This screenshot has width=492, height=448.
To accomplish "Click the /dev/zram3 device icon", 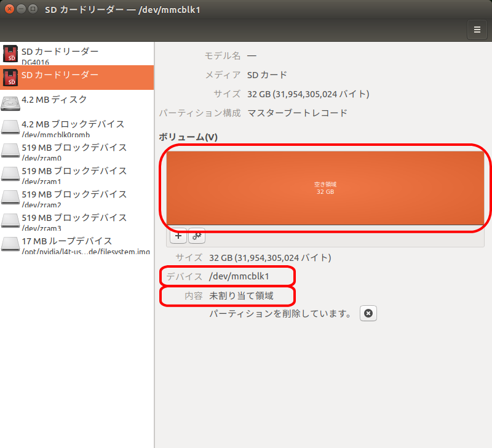I will [10, 221].
